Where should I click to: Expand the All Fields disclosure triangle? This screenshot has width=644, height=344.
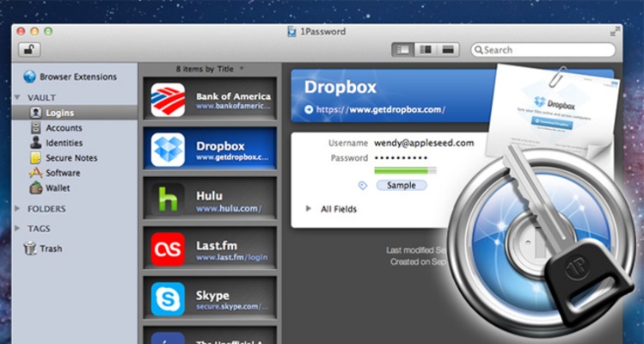point(309,209)
